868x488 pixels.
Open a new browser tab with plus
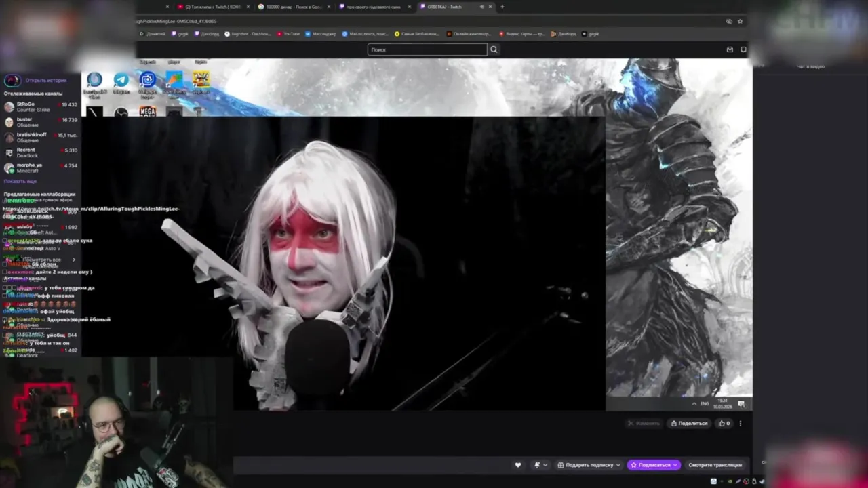pos(502,7)
